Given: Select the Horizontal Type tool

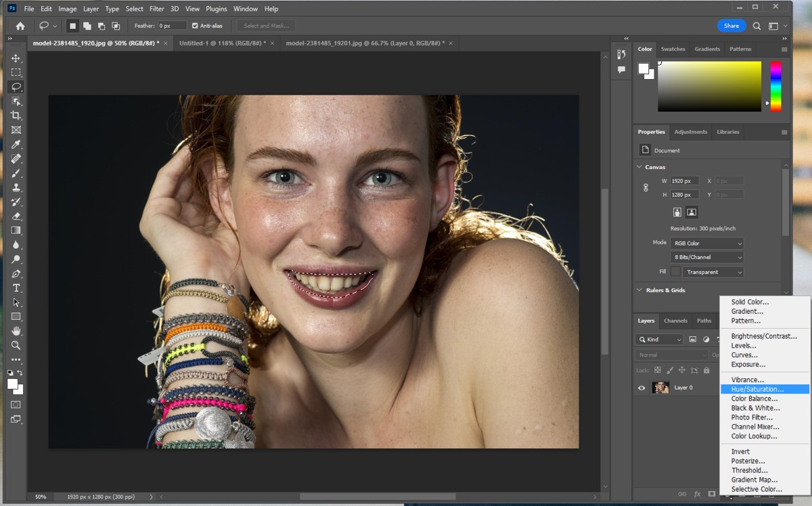Looking at the screenshot, I should click(16, 288).
